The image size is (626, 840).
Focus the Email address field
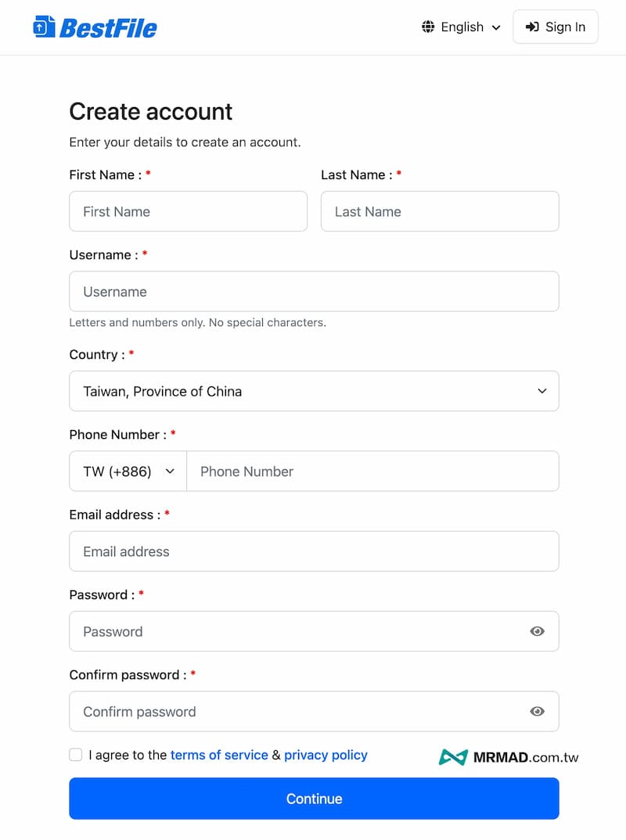coord(314,551)
